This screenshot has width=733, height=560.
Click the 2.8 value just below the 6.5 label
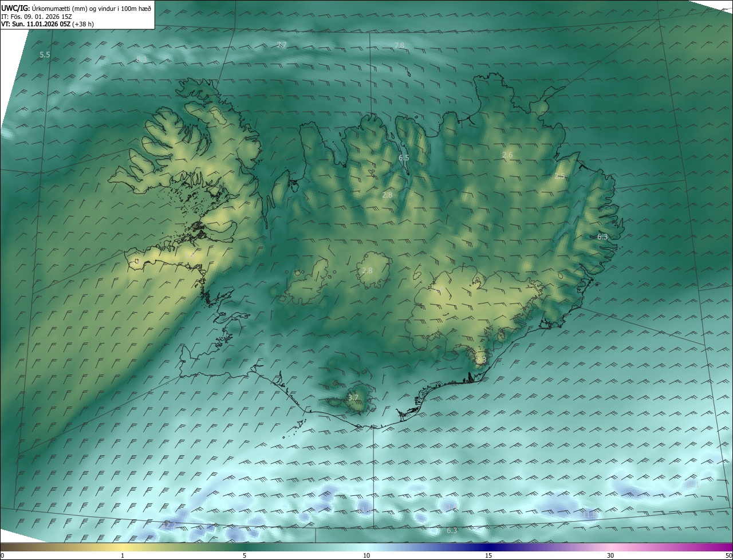[x=387, y=195]
